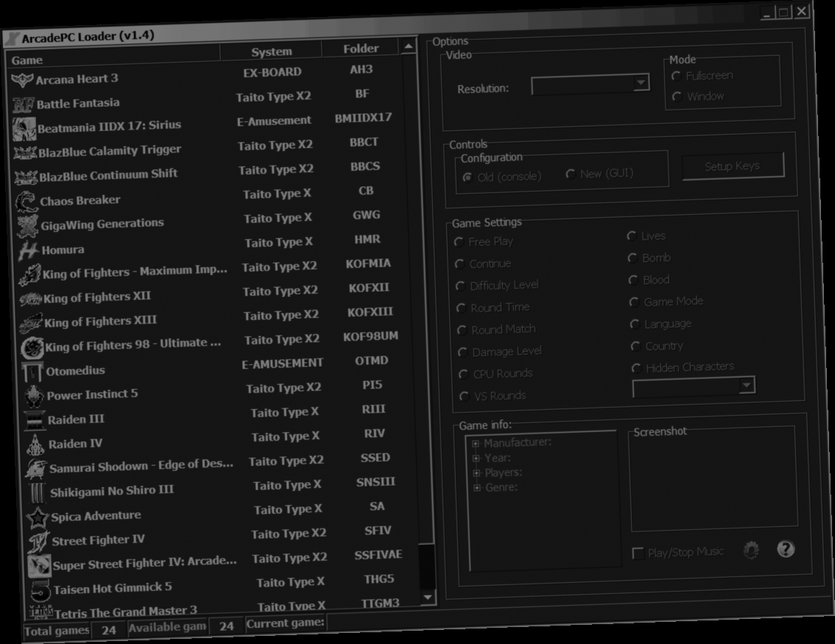Click the Spica Adventure star icon
This screenshot has width=835, height=644.
pyautogui.click(x=38, y=518)
